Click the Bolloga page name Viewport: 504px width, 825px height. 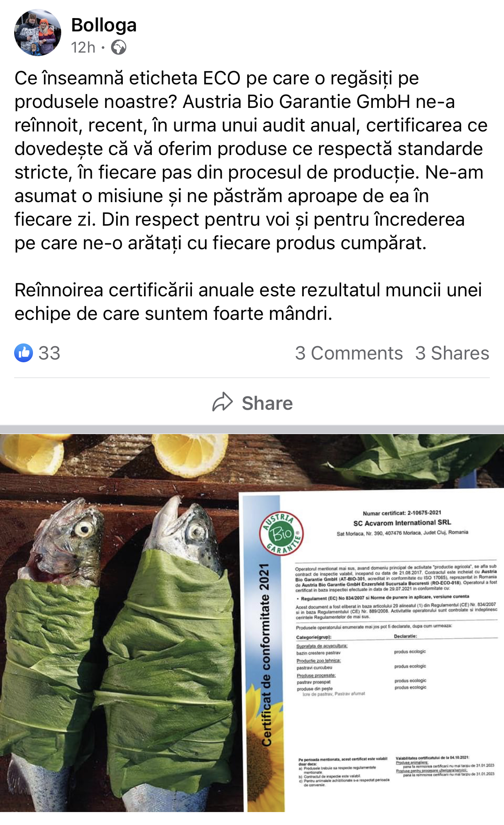104,25
